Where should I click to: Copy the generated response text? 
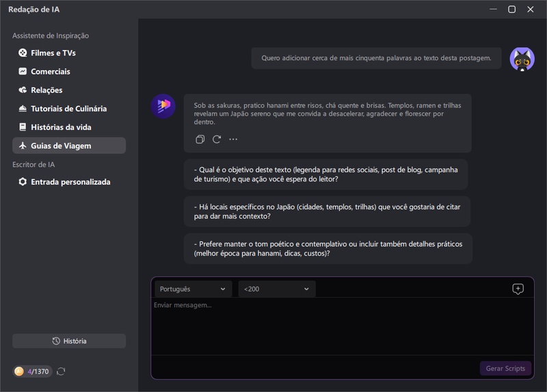coord(200,139)
